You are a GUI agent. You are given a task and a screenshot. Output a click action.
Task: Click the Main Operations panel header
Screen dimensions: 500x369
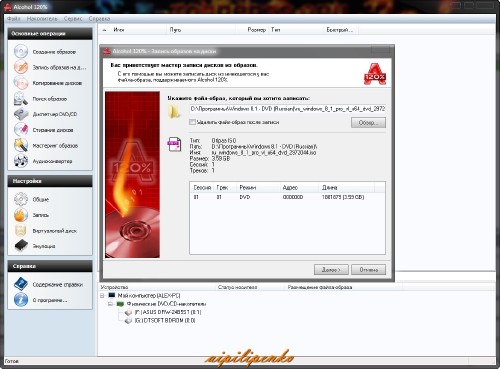(50, 34)
